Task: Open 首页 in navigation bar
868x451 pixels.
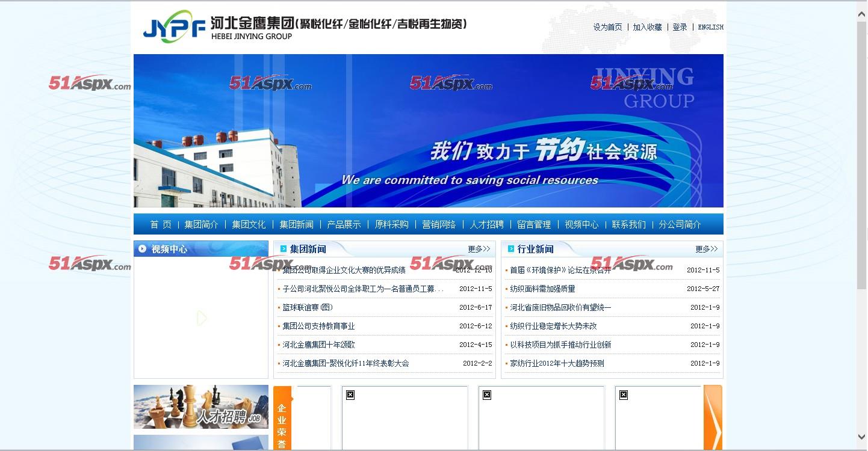Action: point(161,224)
